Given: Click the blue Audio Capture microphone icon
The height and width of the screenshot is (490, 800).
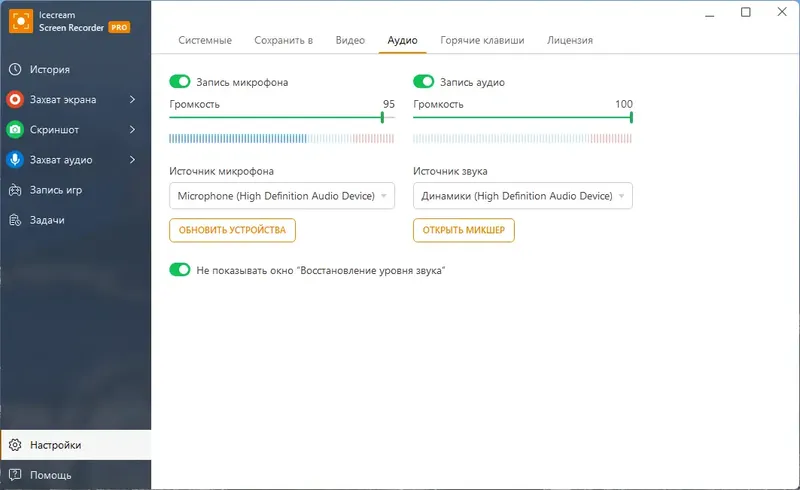Looking at the screenshot, I should click(x=15, y=160).
